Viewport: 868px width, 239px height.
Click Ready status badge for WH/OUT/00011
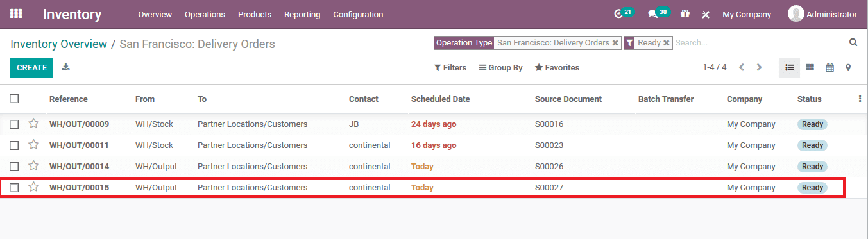click(812, 145)
